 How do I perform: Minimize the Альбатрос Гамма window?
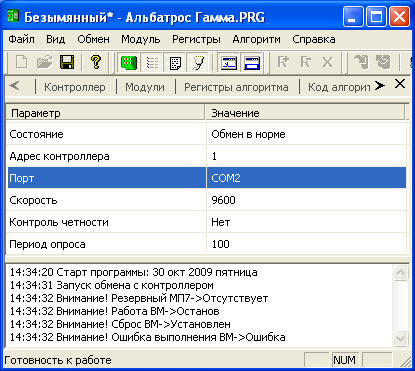coord(353,17)
